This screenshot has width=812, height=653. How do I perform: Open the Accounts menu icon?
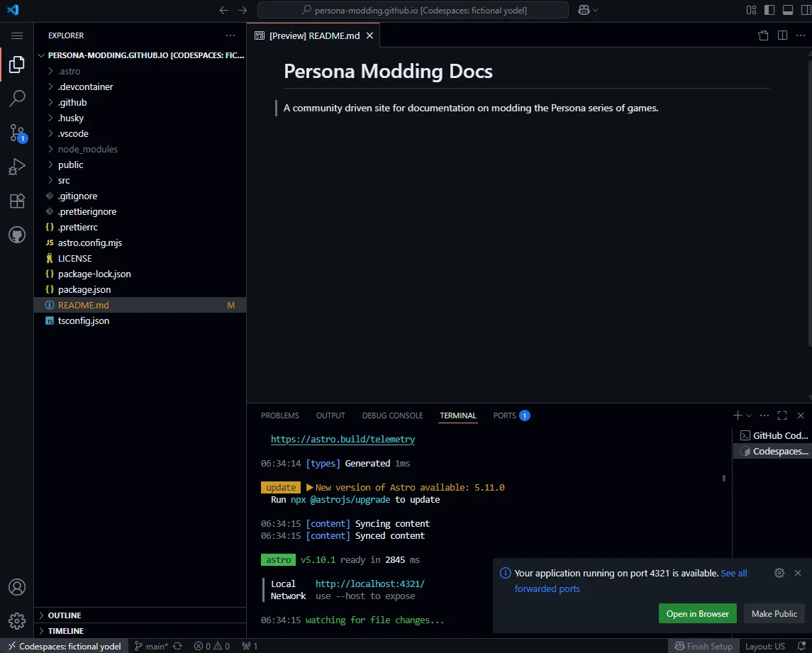[x=17, y=587]
